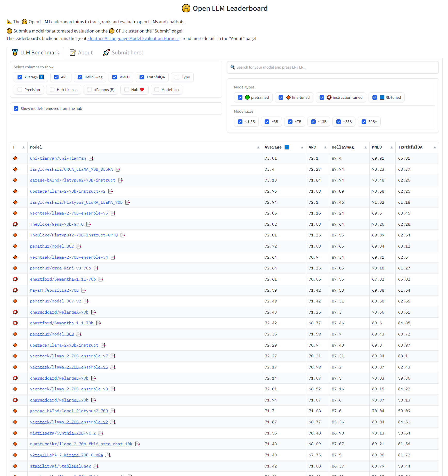Uncheck the pretrained green model type filter
This screenshot has width=448, height=476.
pos(240,97)
